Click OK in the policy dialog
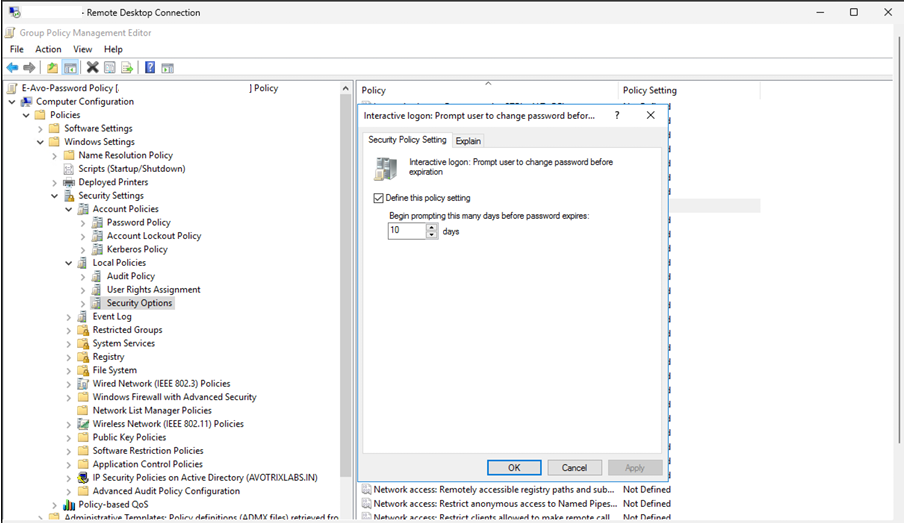Image resolution: width=906 pixels, height=528 pixels. coord(514,468)
